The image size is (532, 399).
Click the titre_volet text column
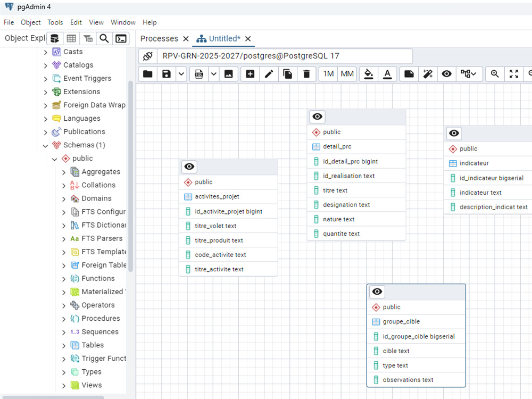click(228, 226)
